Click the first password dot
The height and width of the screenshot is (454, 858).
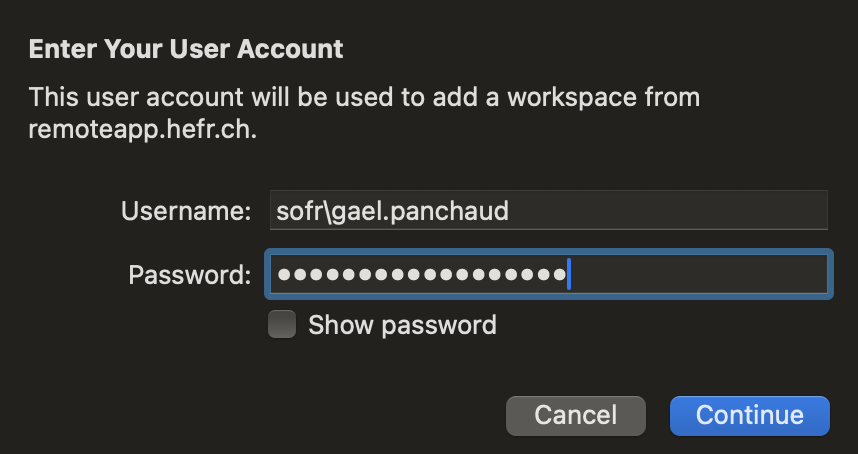[x=284, y=274]
